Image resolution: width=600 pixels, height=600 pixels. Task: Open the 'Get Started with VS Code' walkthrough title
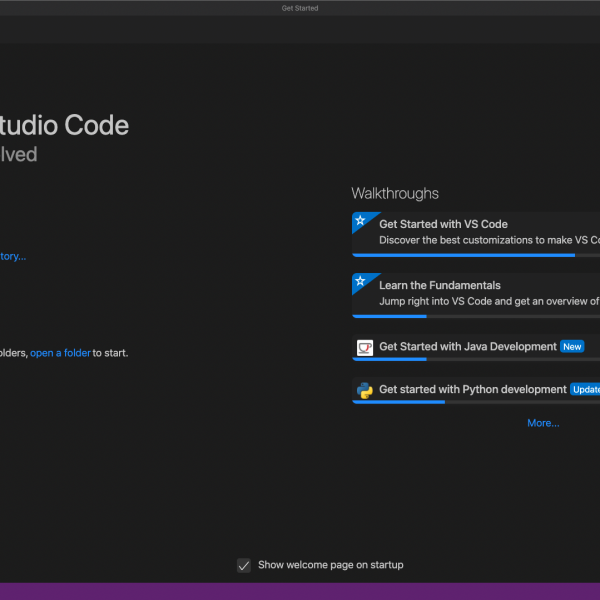pos(443,224)
